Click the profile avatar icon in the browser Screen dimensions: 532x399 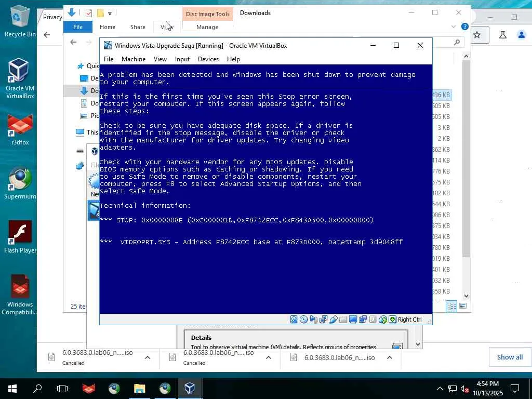(522, 35)
